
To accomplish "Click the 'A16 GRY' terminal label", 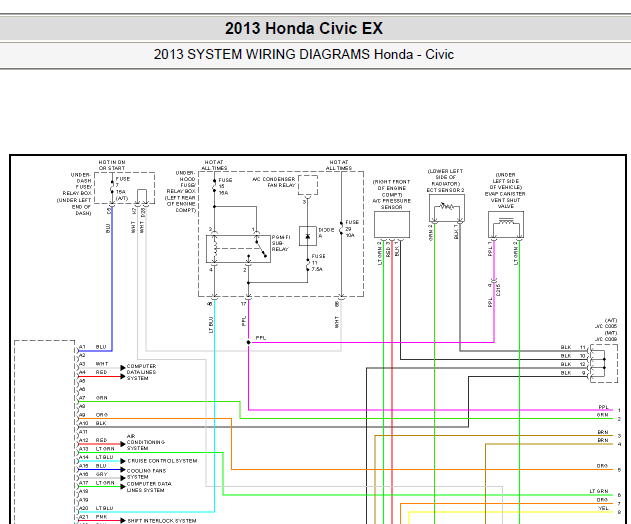I will pos(93,474).
